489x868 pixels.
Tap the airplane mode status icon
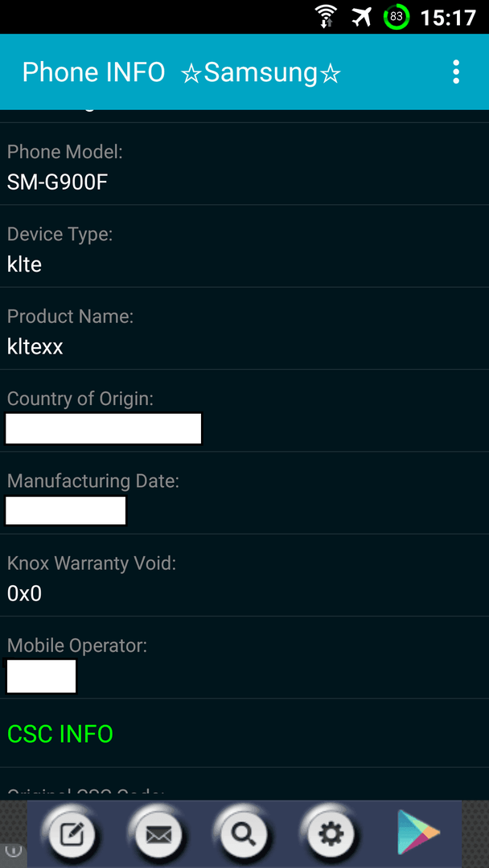(362, 17)
